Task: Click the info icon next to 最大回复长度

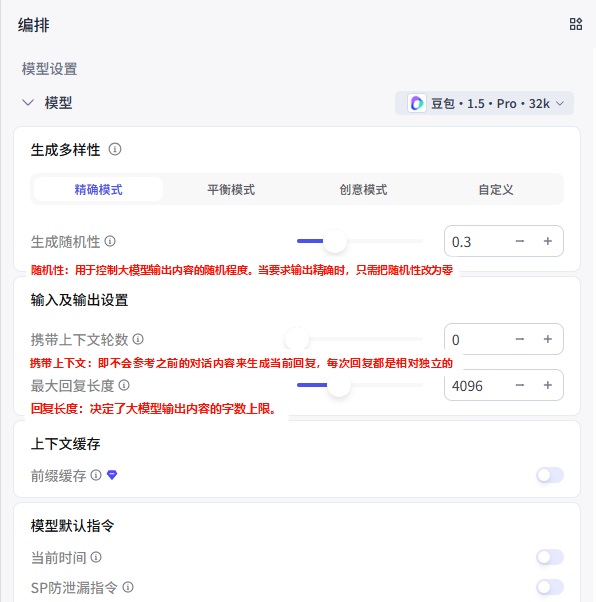Action: click(124, 385)
